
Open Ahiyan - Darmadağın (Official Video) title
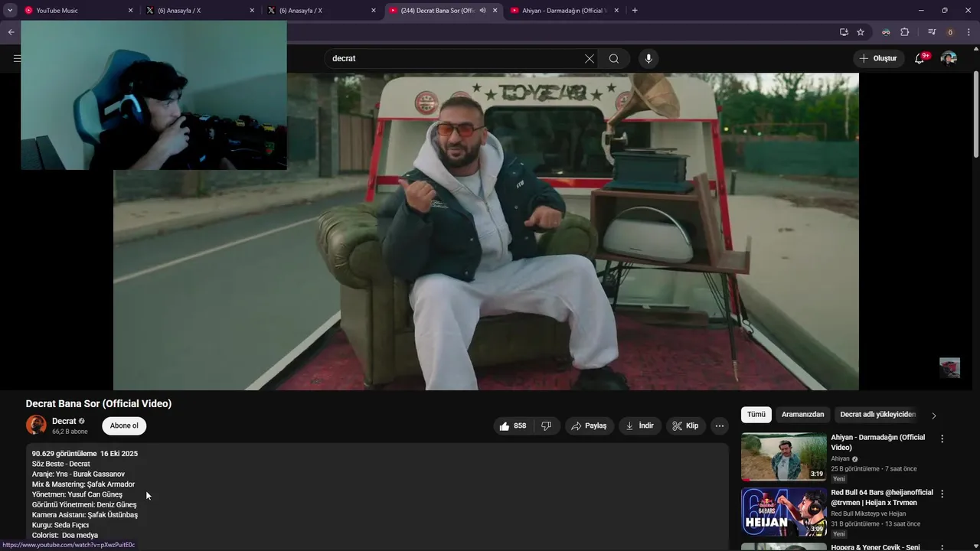coord(878,442)
